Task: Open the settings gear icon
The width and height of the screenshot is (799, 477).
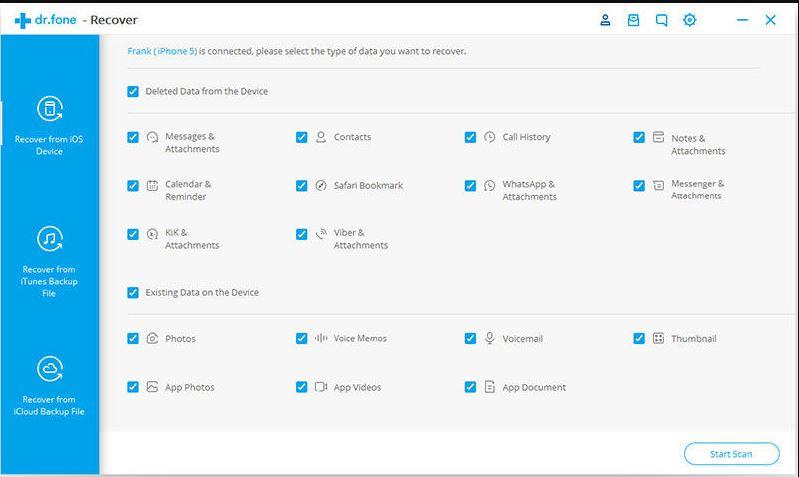Action: [689, 20]
